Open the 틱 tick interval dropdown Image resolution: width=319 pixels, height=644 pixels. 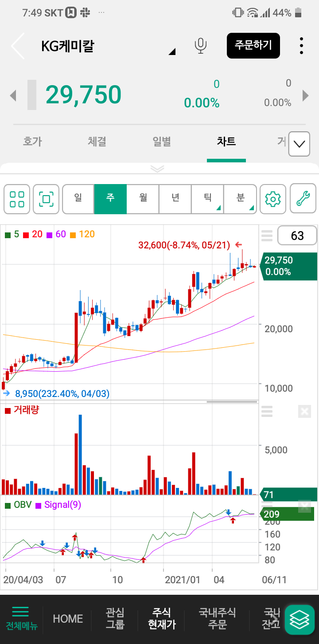208,199
